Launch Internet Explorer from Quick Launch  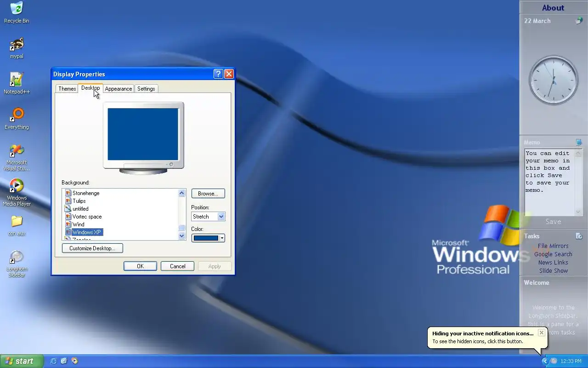(x=53, y=361)
